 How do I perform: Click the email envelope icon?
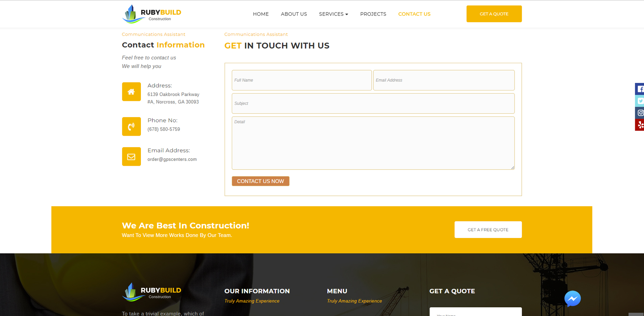pyautogui.click(x=131, y=157)
